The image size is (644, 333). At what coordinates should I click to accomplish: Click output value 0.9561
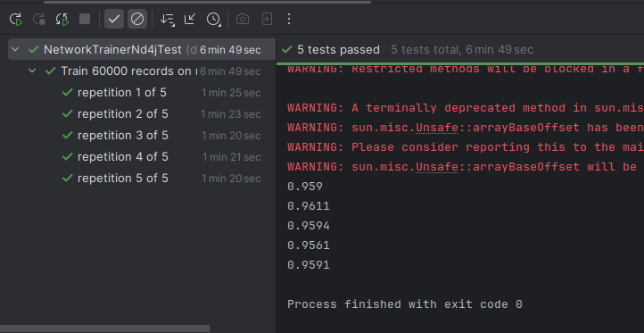pos(309,246)
